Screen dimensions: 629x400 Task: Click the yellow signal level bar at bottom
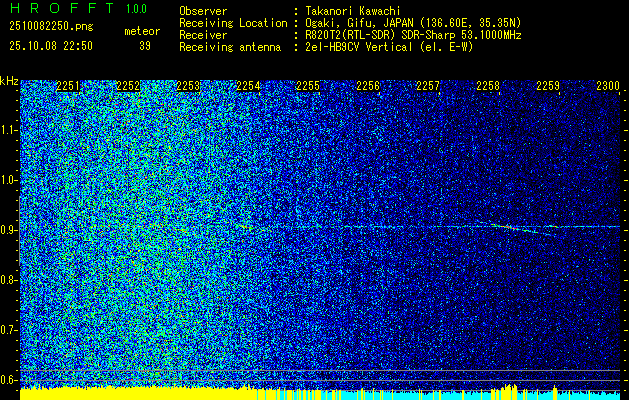tap(138, 394)
